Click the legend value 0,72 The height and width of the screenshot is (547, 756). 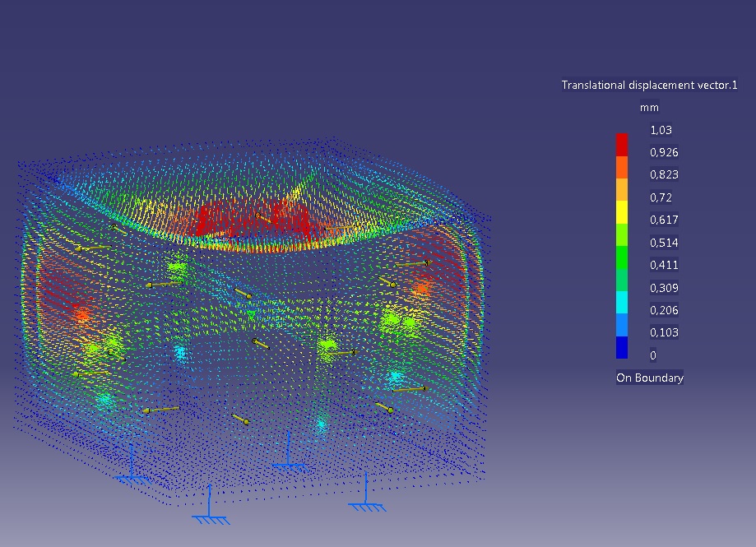[x=661, y=197]
